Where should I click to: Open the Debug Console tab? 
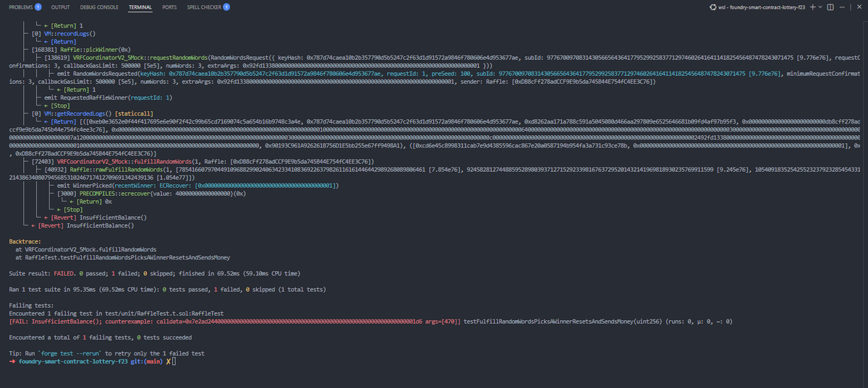[x=99, y=7]
